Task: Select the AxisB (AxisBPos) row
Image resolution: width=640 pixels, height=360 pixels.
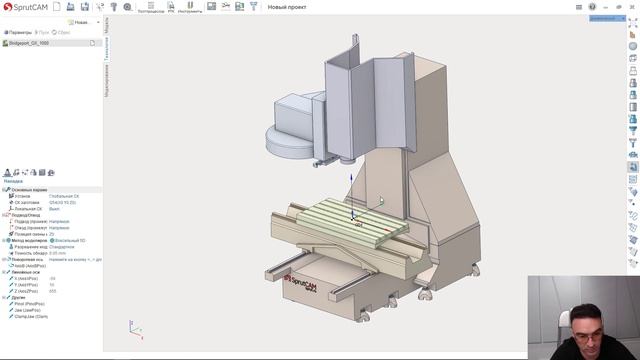Action: click(51, 266)
